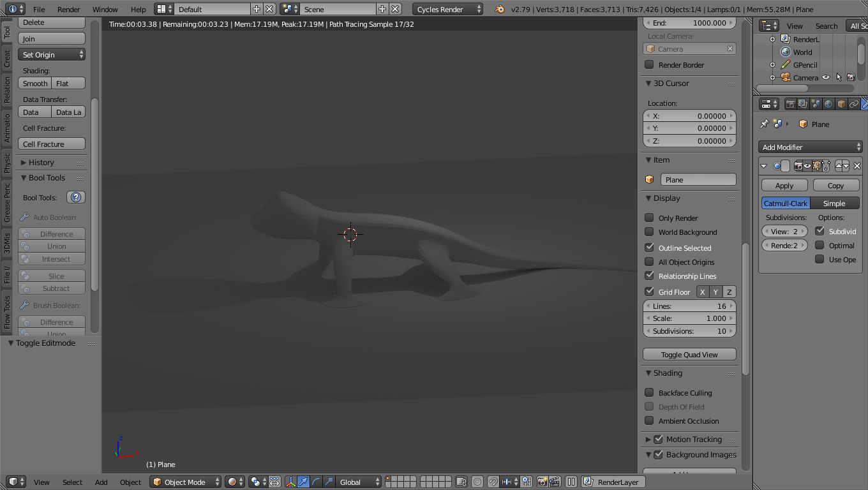Viewport: 868px width, 490px height.
Task: Enable Ambient Occlusion checkbox
Action: (x=649, y=420)
